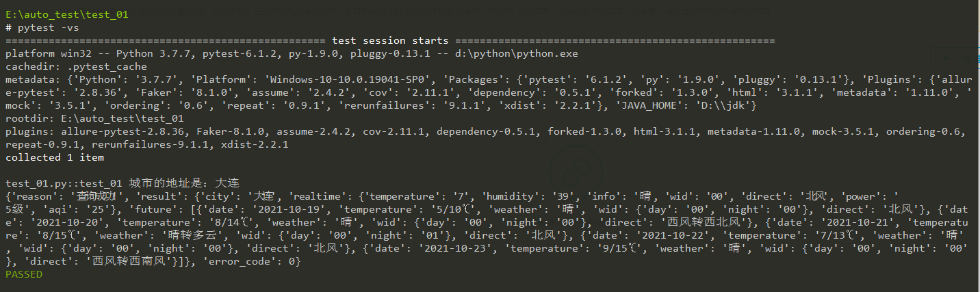The height and width of the screenshot is (292, 980).
Task: Click the test_01.py::test_01 test name
Action: pyautogui.click(x=64, y=183)
